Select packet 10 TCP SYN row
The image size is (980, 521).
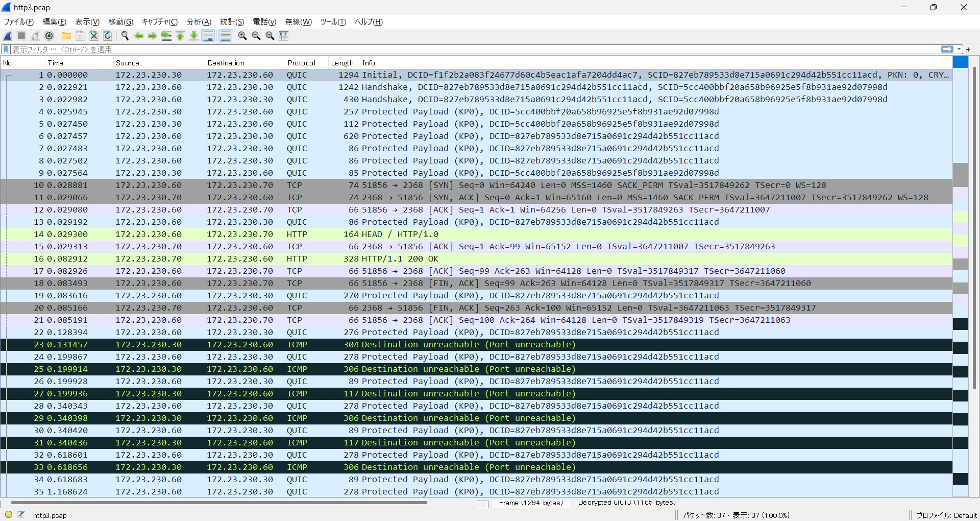tap(476, 185)
